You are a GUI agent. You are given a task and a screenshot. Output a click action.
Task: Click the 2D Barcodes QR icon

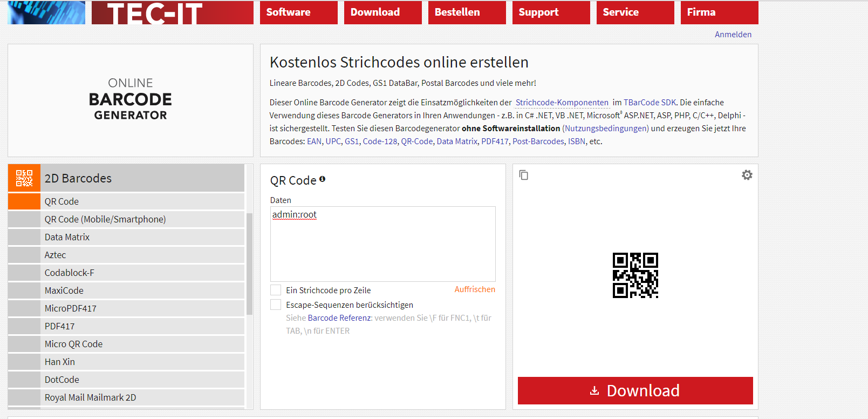pos(24,178)
